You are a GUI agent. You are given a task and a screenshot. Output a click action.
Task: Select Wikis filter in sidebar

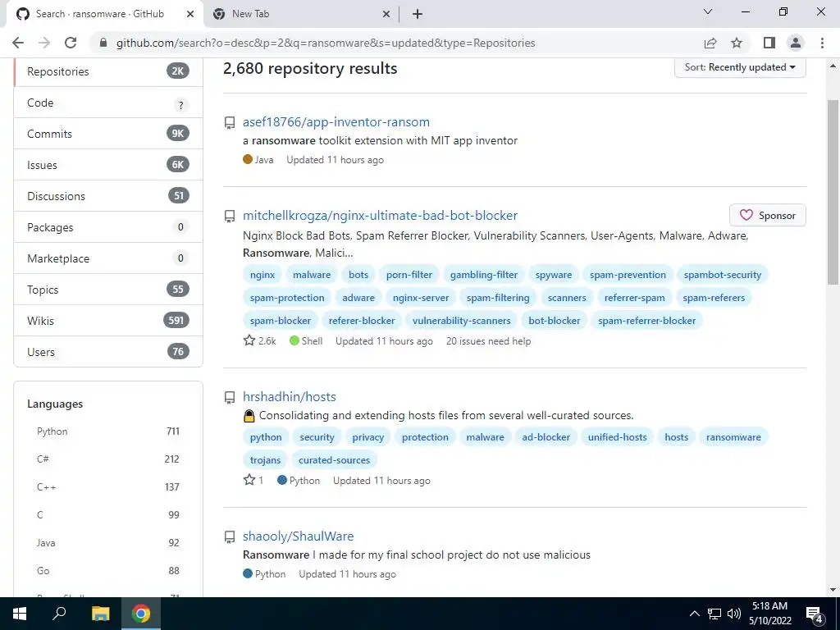(109, 321)
